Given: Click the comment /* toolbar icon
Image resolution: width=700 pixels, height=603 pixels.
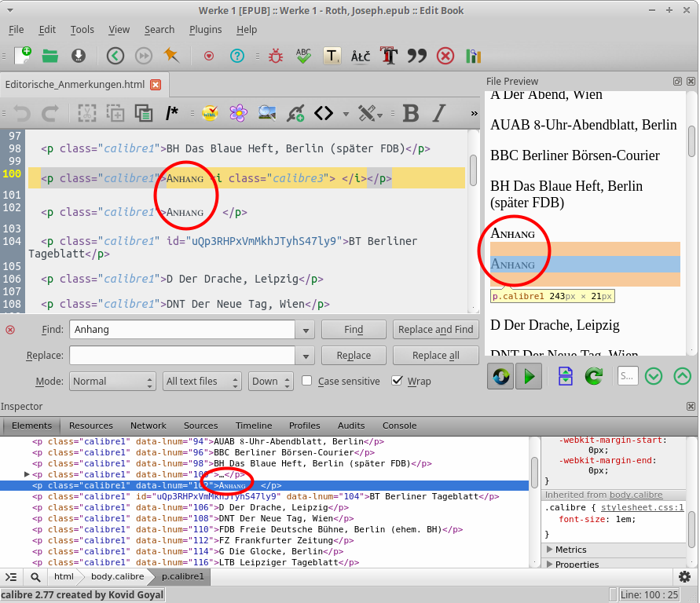Looking at the screenshot, I should [x=172, y=113].
